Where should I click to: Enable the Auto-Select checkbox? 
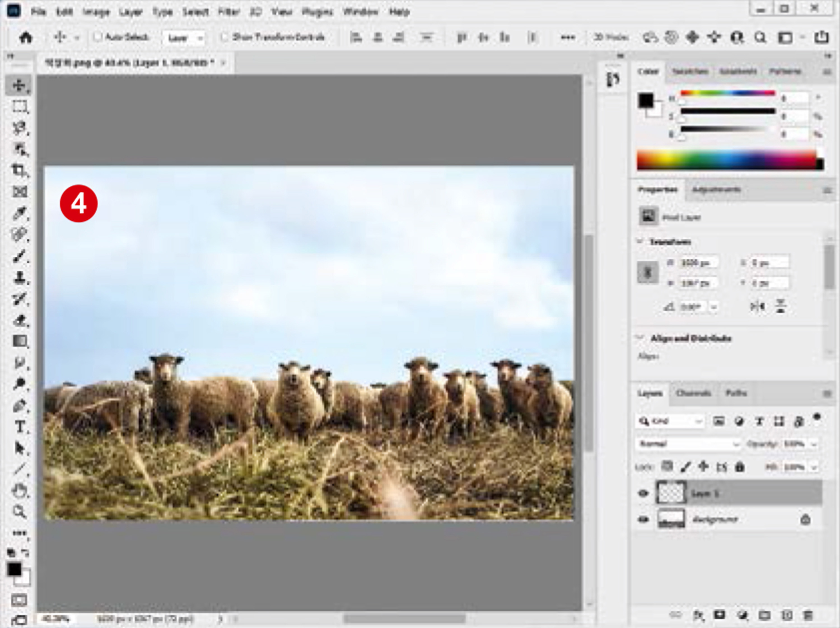pyautogui.click(x=98, y=37)
